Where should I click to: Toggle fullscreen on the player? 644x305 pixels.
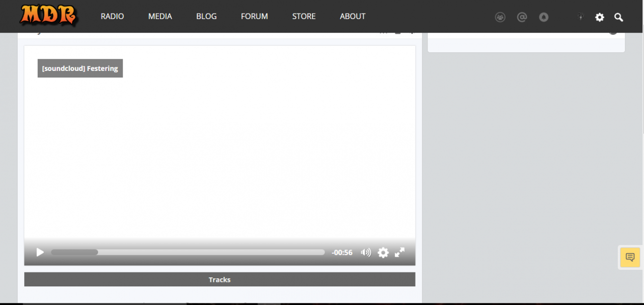tap(399, 252)
